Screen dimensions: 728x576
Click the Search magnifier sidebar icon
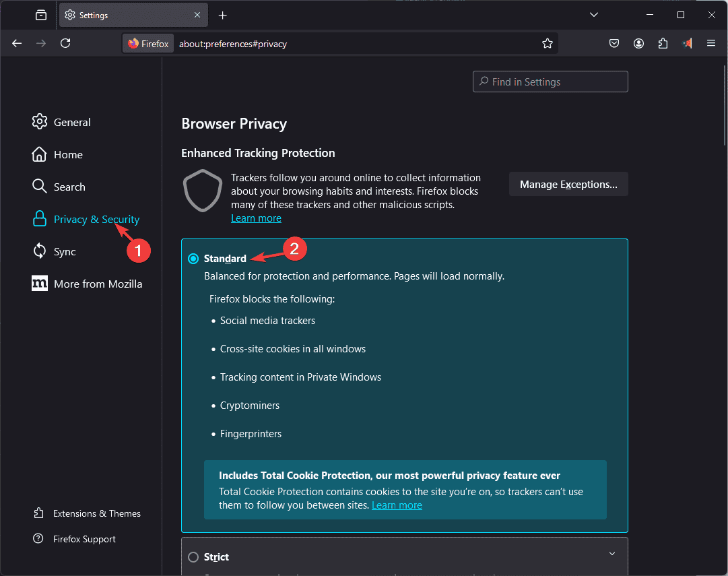(x=40, y=187)
